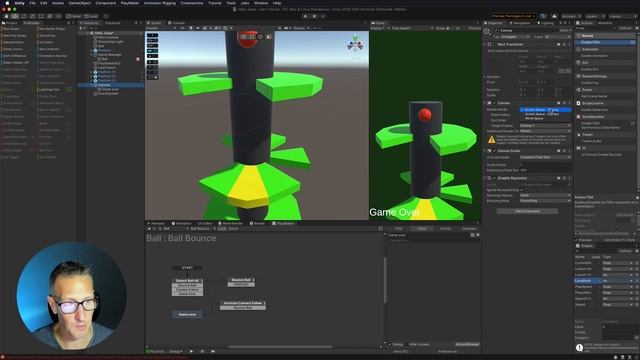Screen dimensions: 640x360
Task: Open the Target Display dropdown
Action: (545, 126)
